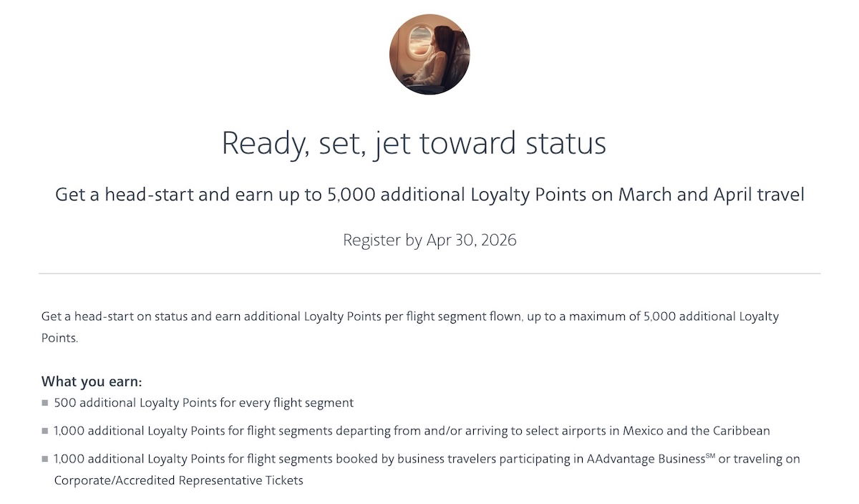This screenshot has height=504, width=859.
Task: Click the "Ready, set, jet toward status" heading
Action: tap(414, 142)
